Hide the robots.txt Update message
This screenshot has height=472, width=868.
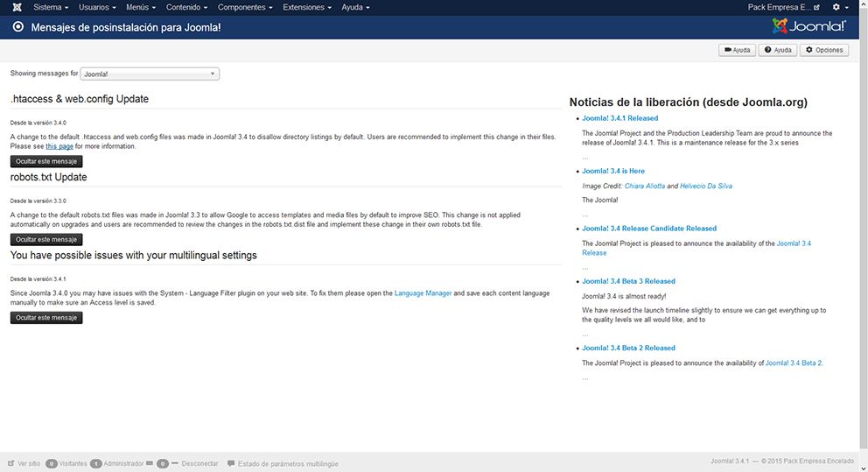click(46, 239)
